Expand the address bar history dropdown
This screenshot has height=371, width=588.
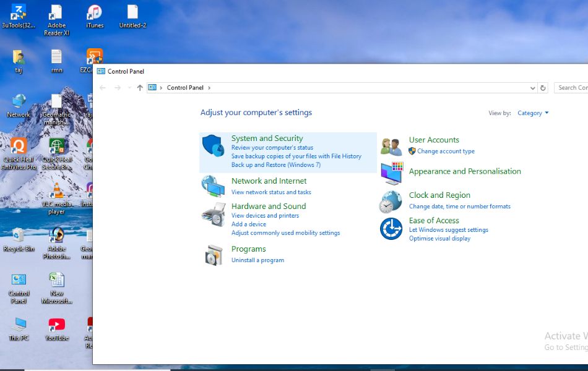click(x=532, y=88)
